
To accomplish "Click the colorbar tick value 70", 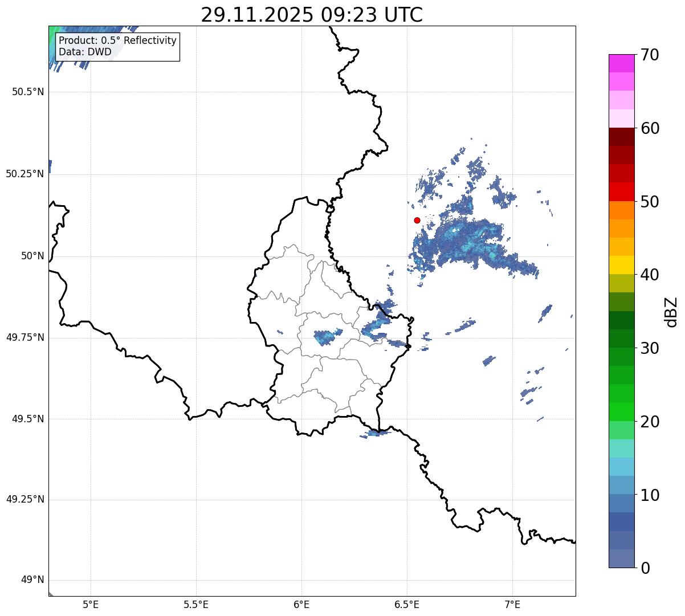I will (650, 55).
